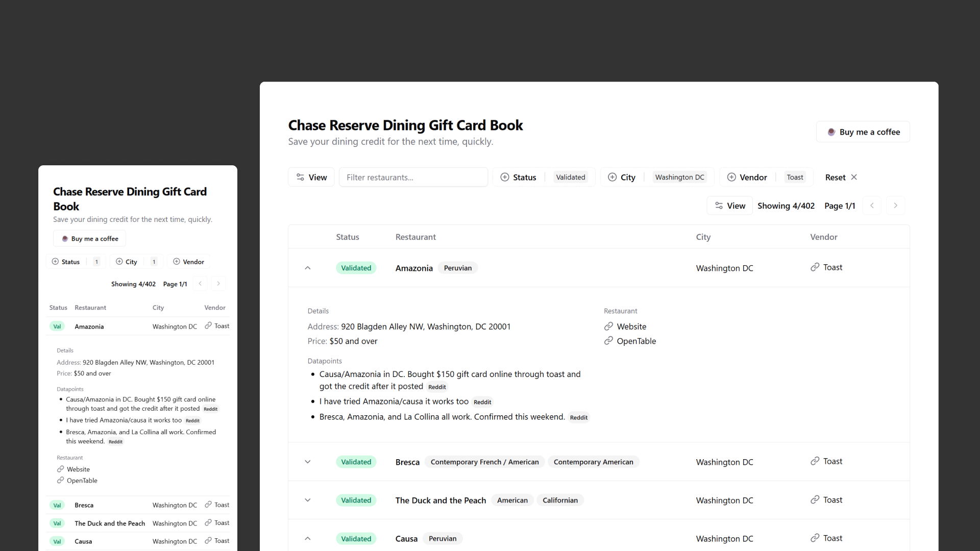Click the Website link under Restaurant details

click(x=631, y=327)
